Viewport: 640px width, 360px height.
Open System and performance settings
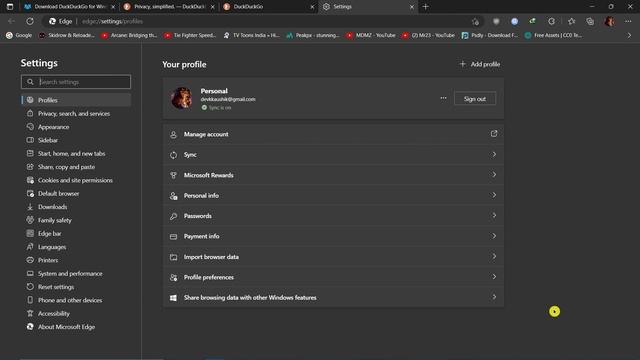coord(76,273)
